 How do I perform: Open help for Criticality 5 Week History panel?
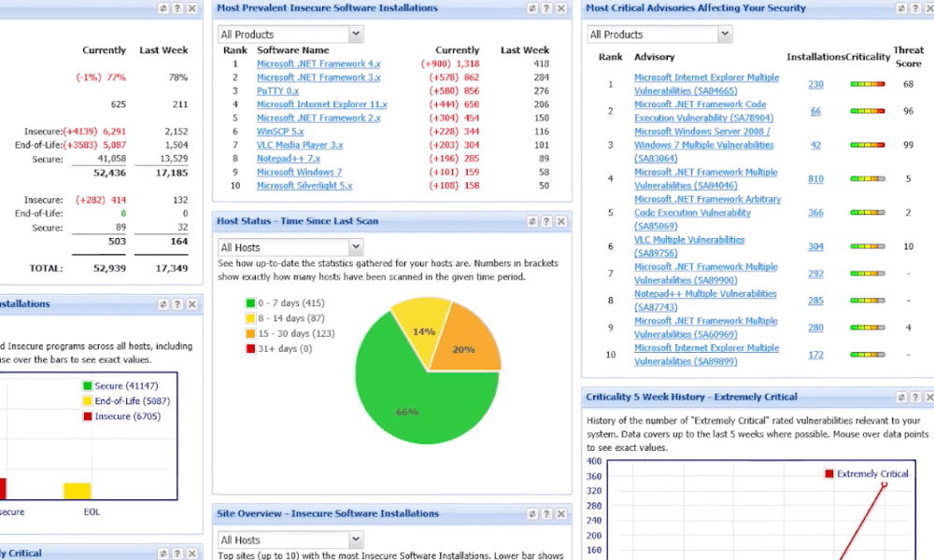pos(918,398)
